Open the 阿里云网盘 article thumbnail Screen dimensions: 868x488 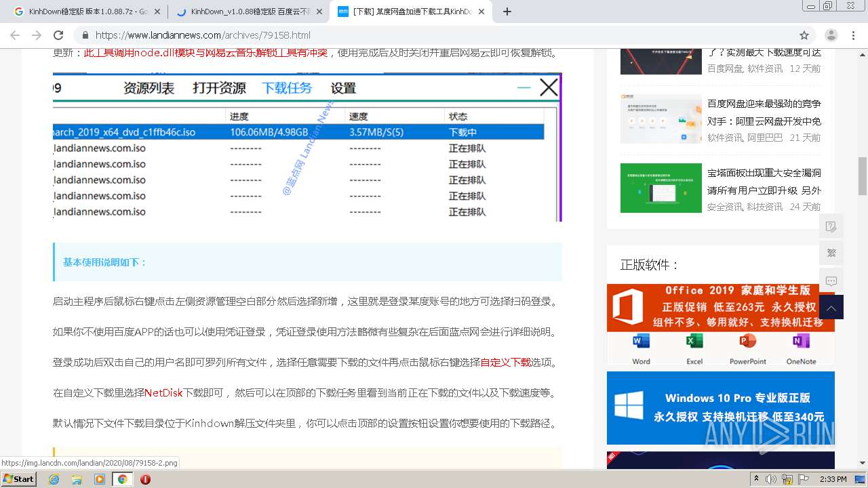tap(661, 119)
